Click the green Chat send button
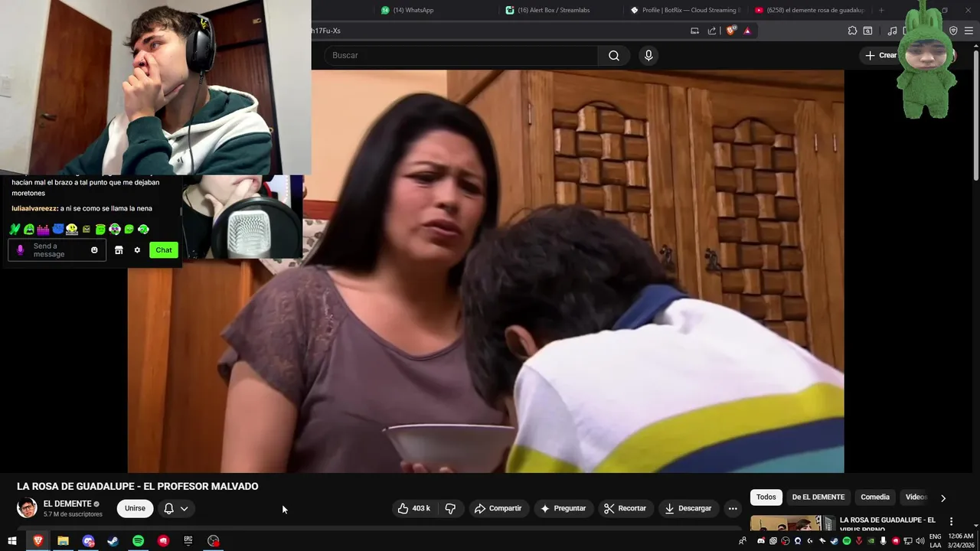This screenshot has width=980, height=551. [164, 250]
